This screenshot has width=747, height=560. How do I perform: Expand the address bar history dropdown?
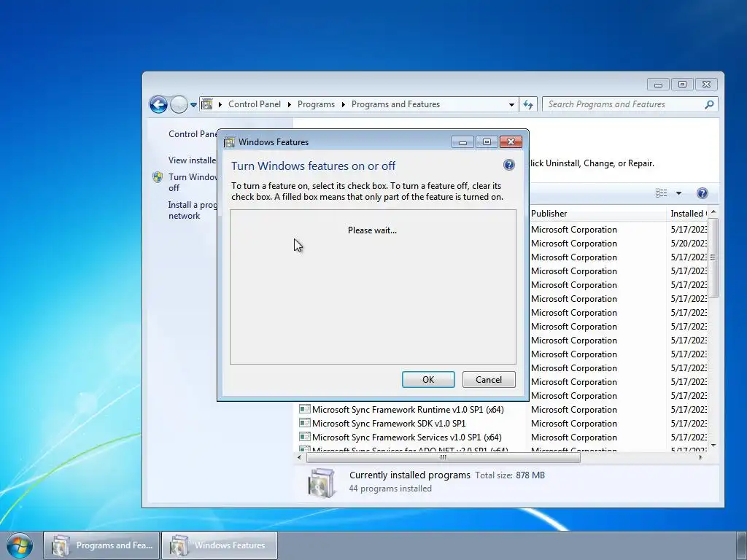(x=511, y=104)
